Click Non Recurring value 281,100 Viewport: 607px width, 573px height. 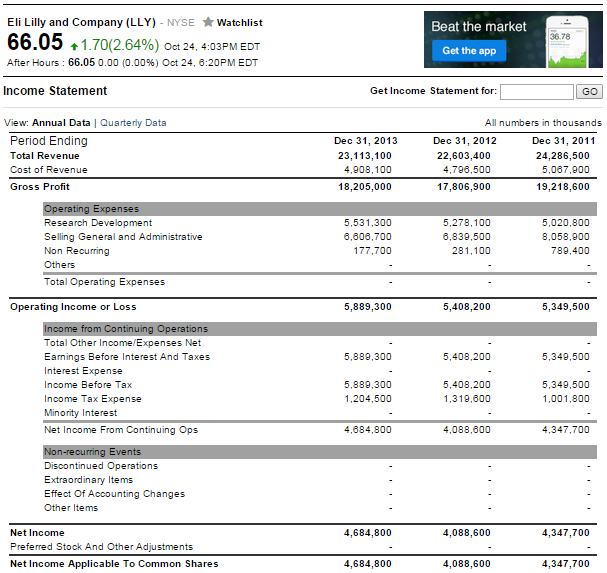click(x=471, y=250)
